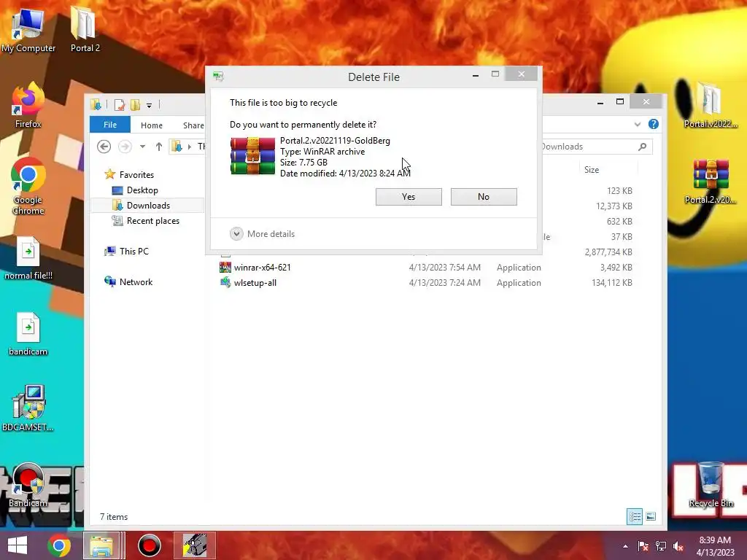Expand More details in Delete File dialog
The height and width of the screenshot is (560, 747).
263,234
